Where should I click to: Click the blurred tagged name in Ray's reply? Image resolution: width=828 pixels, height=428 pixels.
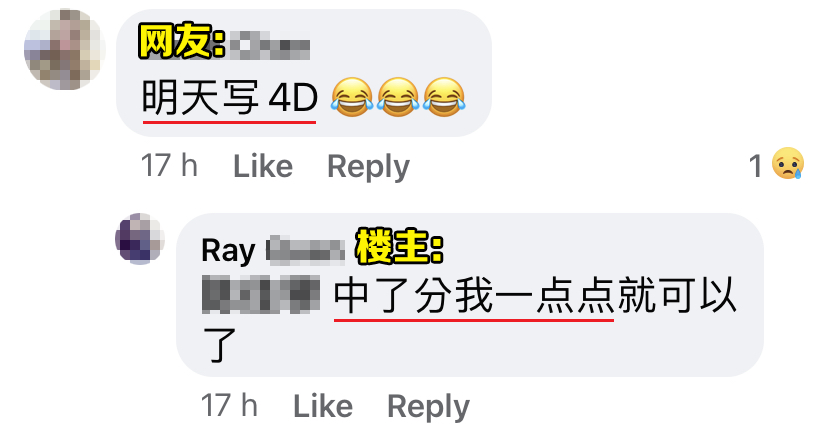point(261,294)
